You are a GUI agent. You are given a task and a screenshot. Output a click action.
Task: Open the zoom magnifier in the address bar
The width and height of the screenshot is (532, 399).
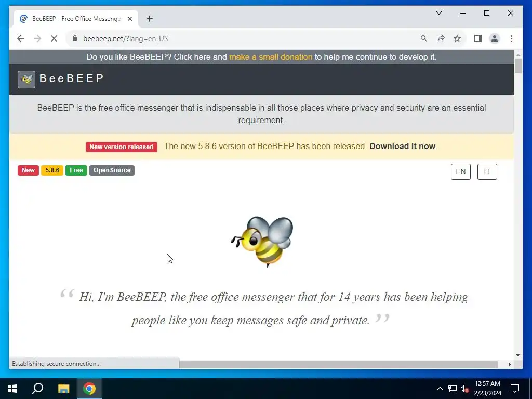(424, 38)
